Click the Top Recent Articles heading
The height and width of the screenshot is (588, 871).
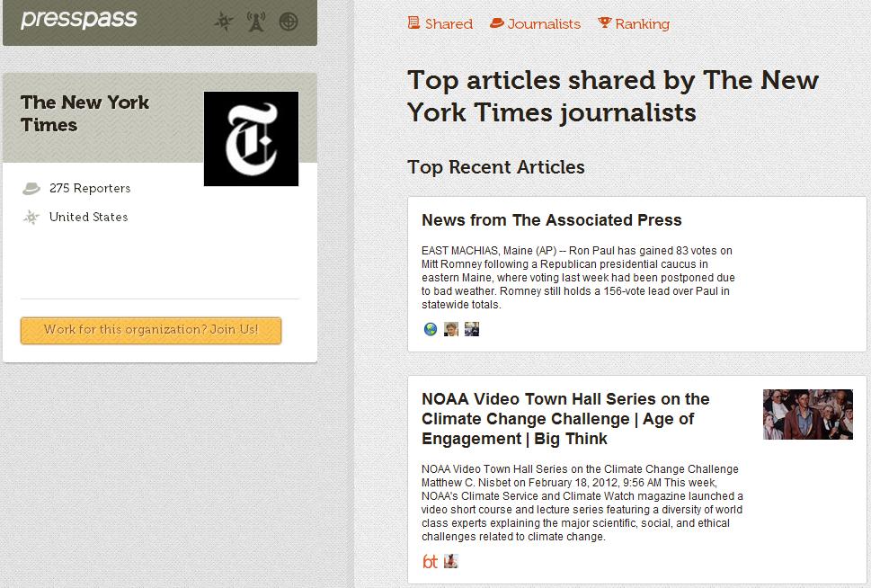pos(496,167)
